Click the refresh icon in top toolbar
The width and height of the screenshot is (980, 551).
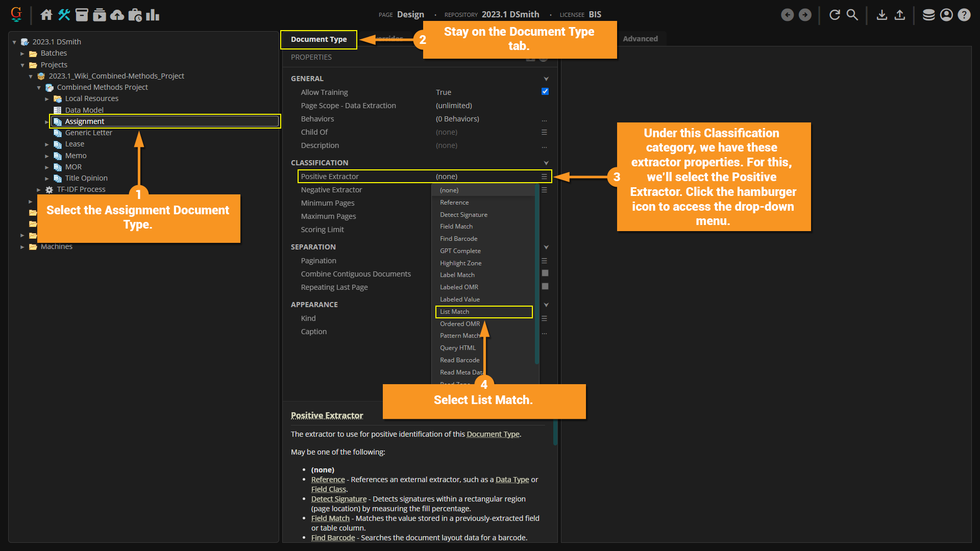pyautogui.click(x=835, y=15)
